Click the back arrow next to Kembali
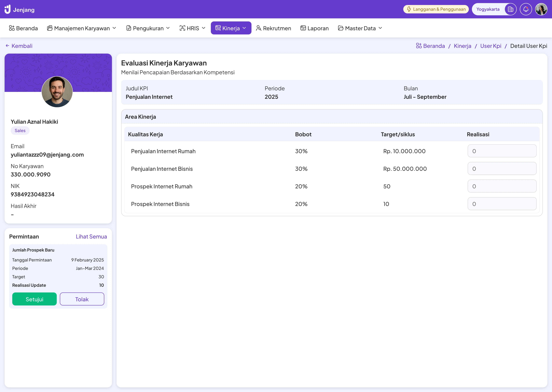 click(x=8, y=46)
